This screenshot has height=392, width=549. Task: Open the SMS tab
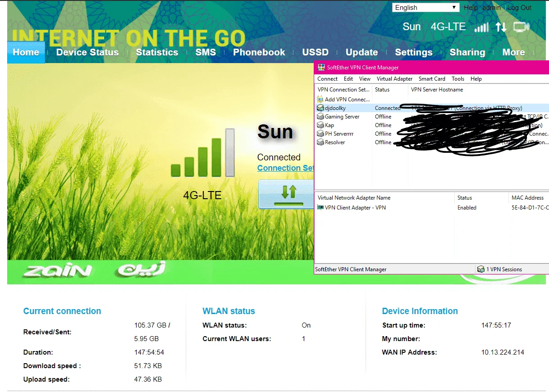pos(206,52)
